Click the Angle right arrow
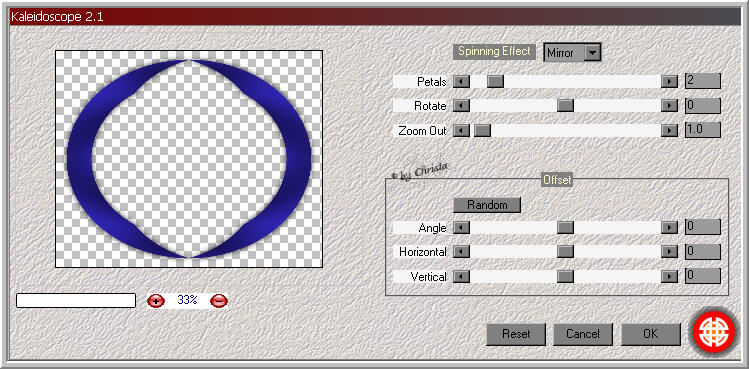This screenshot has width=749, height=369. click(x=669, y=228)
